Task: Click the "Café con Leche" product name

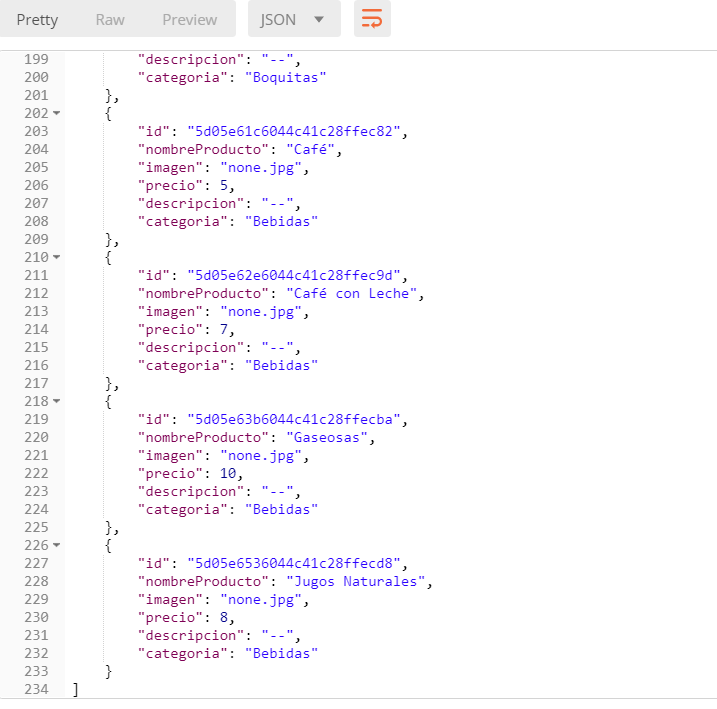Action: pos(356,294)
